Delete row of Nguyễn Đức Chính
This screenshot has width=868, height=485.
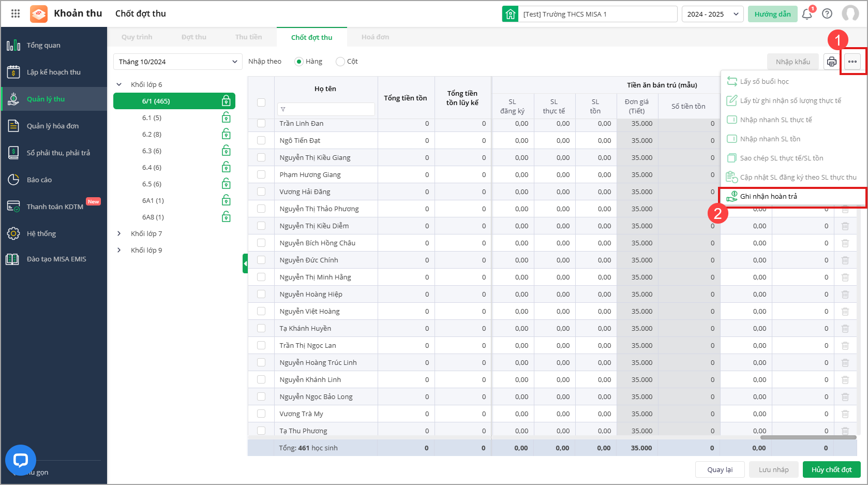point(845,260)
